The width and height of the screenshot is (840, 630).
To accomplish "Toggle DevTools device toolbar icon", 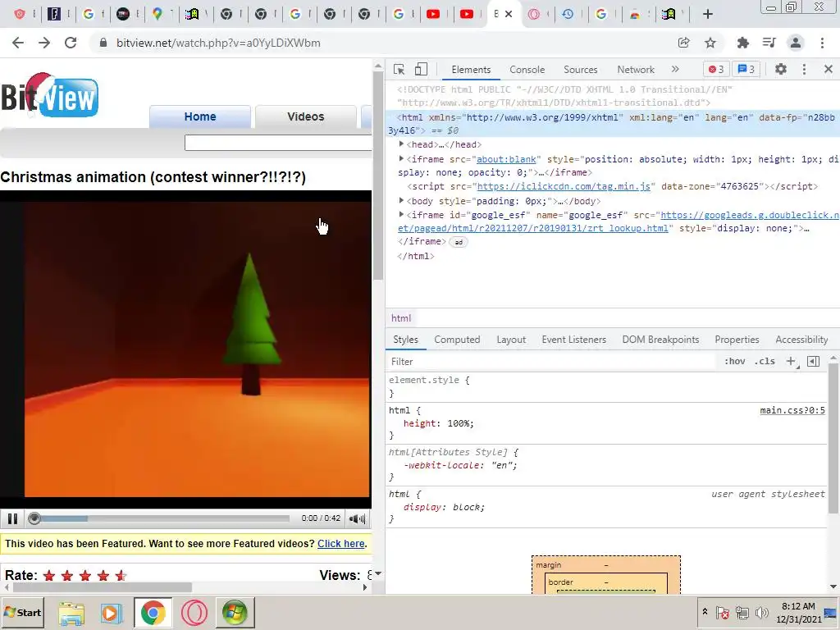I will [421, 69].
